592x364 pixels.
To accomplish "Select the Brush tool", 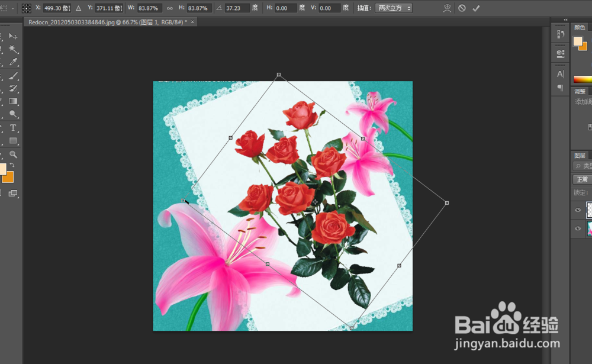I will [x=13, y=76].
